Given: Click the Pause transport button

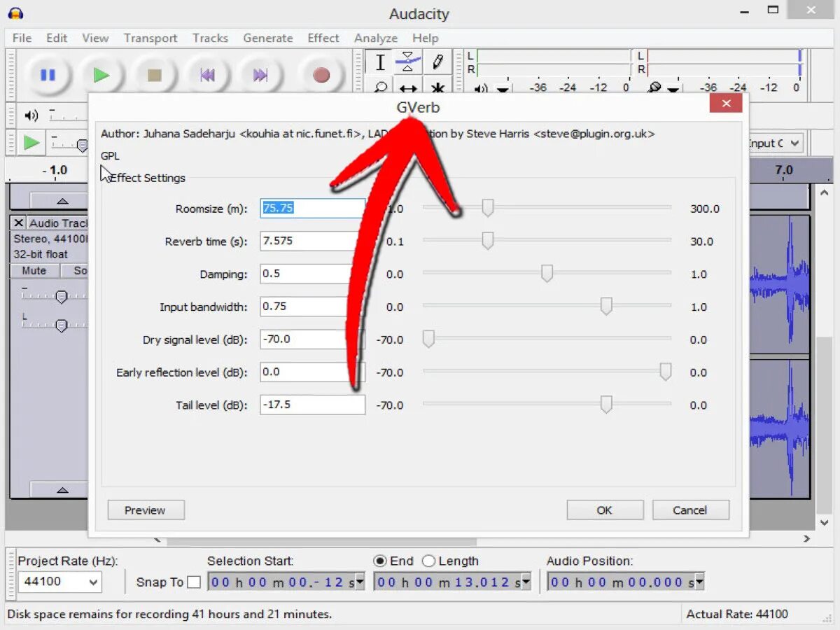Looking at the screenshot, I should point(48,75).
